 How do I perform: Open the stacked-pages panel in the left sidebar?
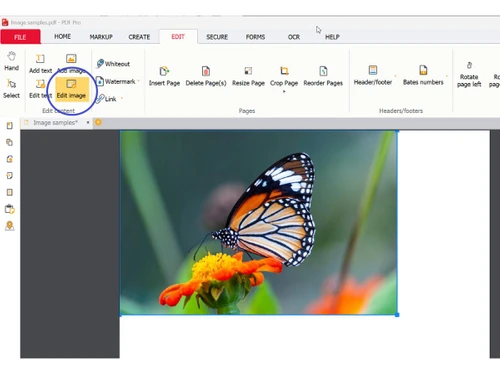tap(10, 142)
